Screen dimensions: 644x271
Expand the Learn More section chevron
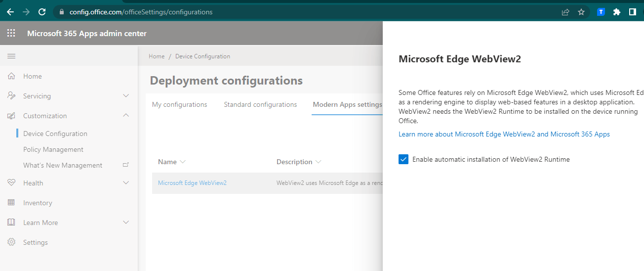[x=126, y=223]
